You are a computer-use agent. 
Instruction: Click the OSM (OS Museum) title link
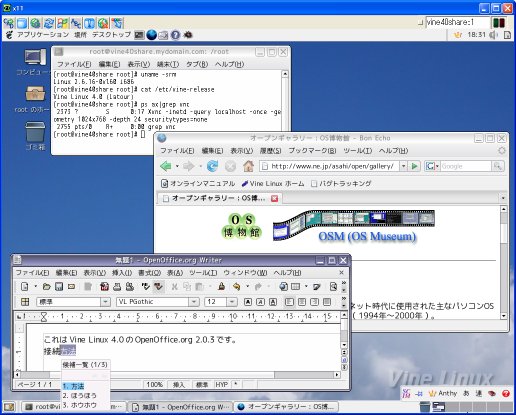tap(367, 236)
